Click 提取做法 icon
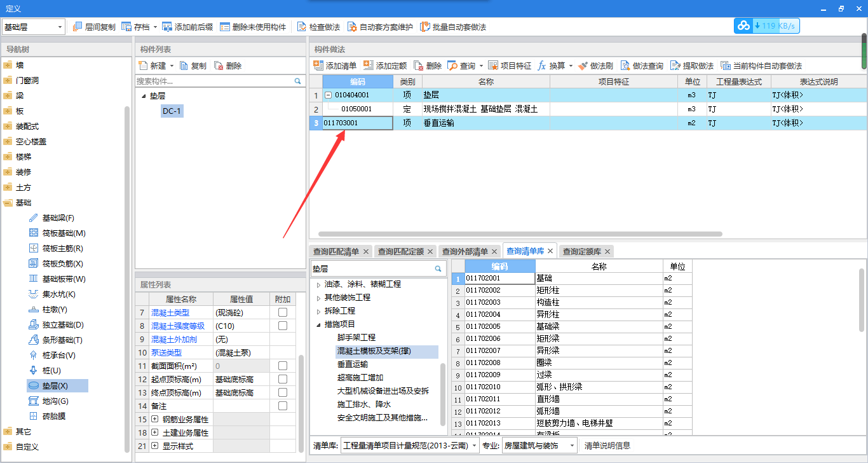 (x=675, y=66)
